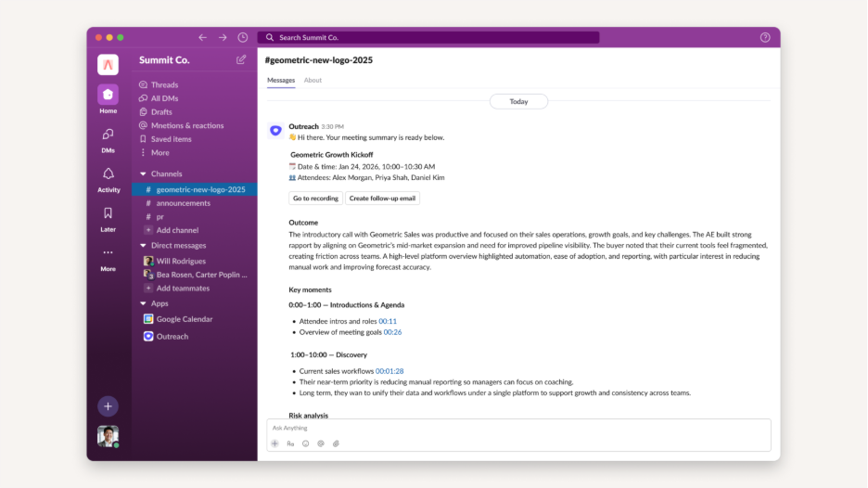
Task: Collapse the Apps section
Action: click(x=143, y=303)
